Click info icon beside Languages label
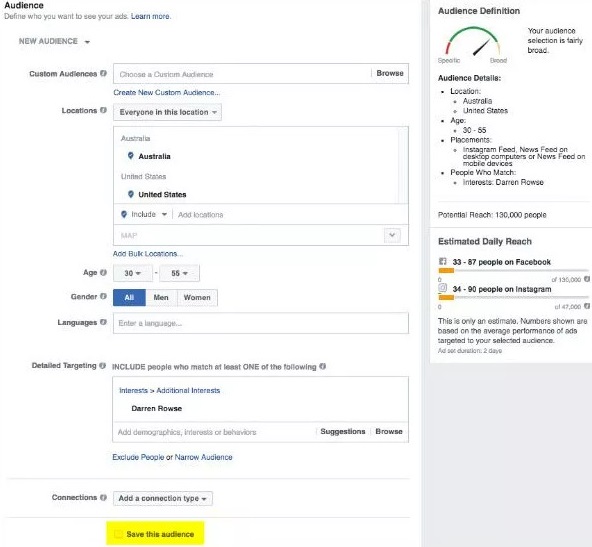592x547 pixels. coord(103,322)
